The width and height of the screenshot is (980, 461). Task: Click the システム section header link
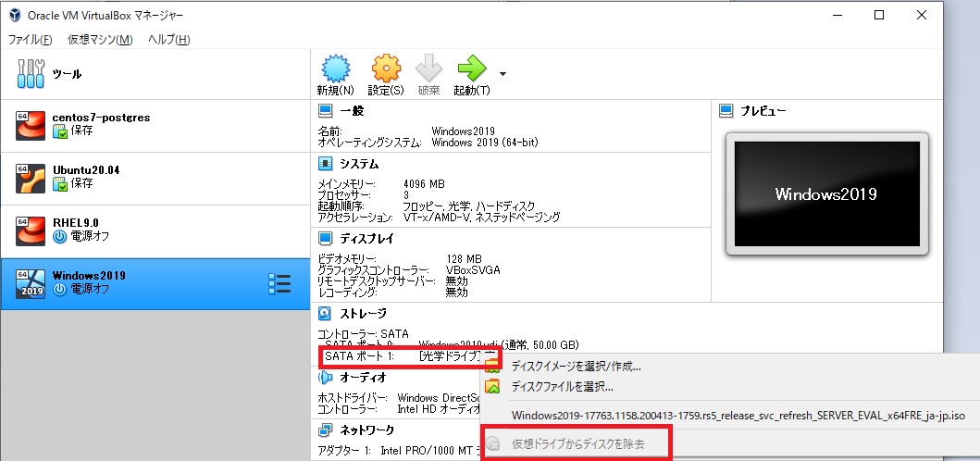point(359,164)
